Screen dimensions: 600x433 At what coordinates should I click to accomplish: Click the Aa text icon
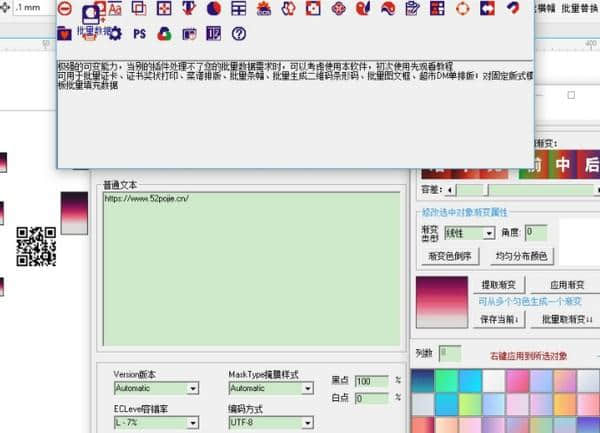point(114,9)
